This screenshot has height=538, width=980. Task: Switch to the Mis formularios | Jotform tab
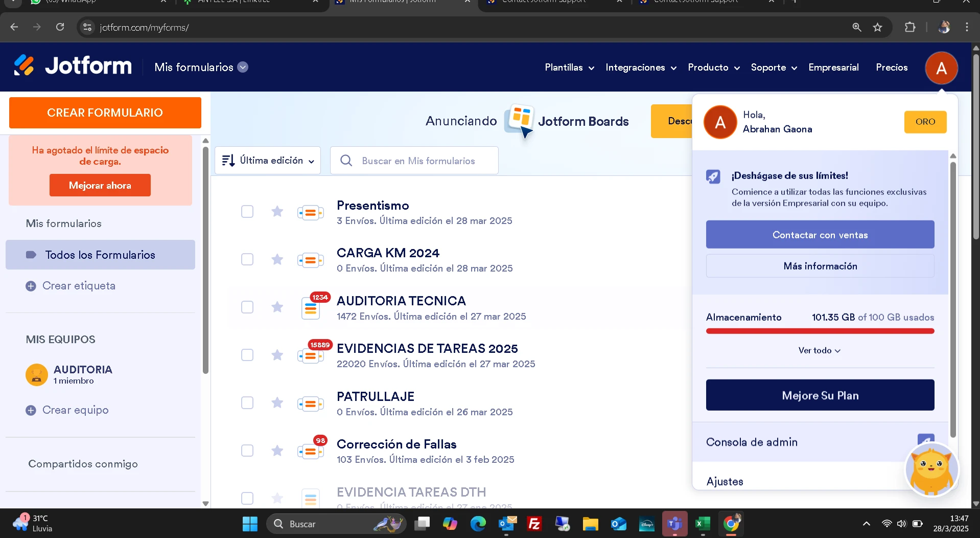coord(393,2)
